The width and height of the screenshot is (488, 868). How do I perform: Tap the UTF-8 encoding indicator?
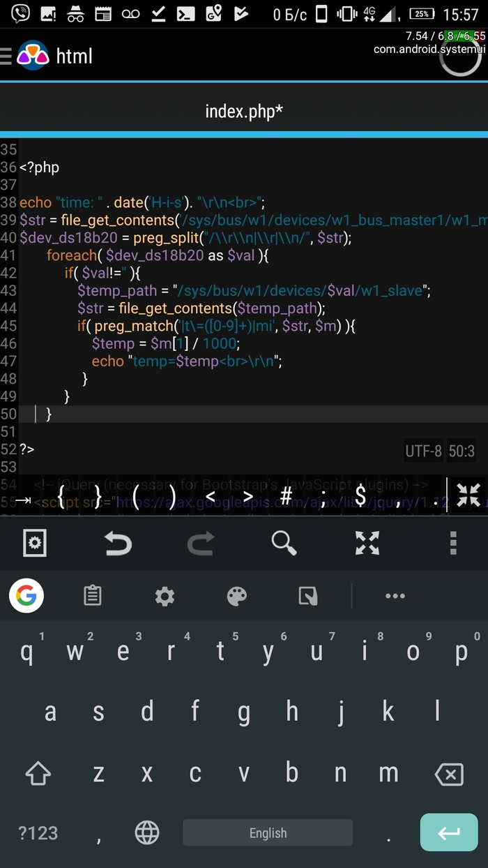click(x=423, y=451)
